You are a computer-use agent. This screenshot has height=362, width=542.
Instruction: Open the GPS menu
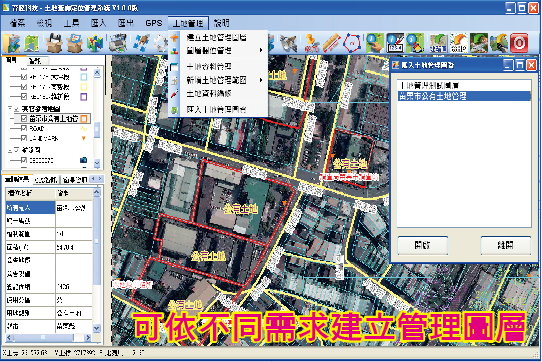[x=153, y=23]
